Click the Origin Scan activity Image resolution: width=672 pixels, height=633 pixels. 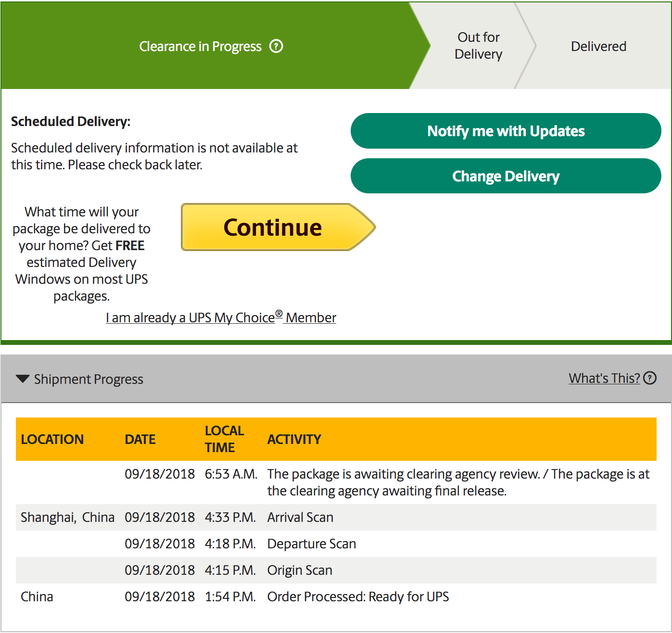(x=300, y=570)
